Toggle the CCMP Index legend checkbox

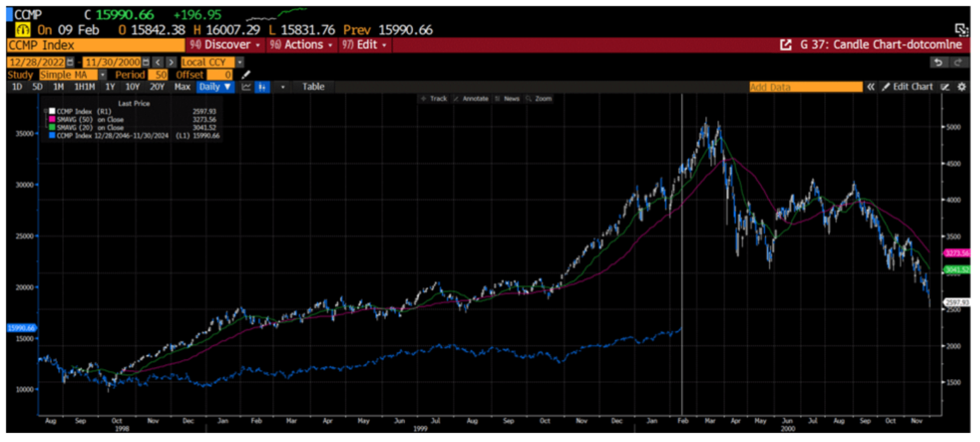coord(46,111)
